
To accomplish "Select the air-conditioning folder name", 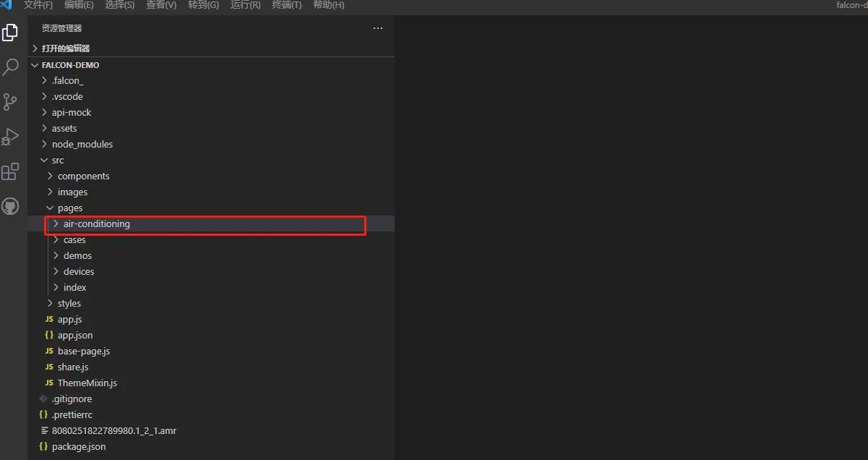I will click(x=97, y=224).
